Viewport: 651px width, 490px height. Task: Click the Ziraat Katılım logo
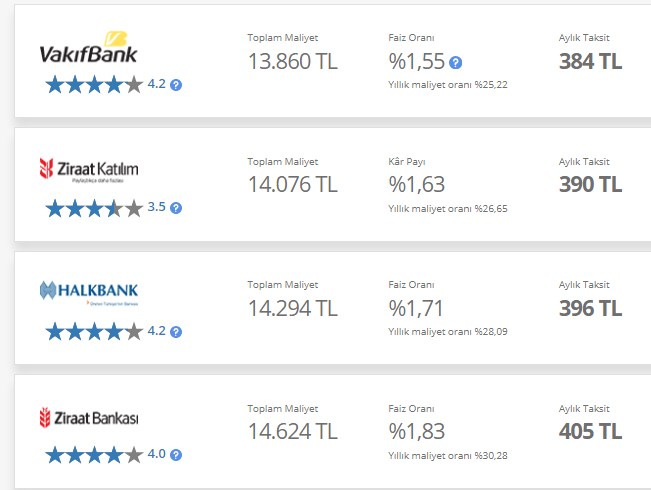[x=88, y=169]
